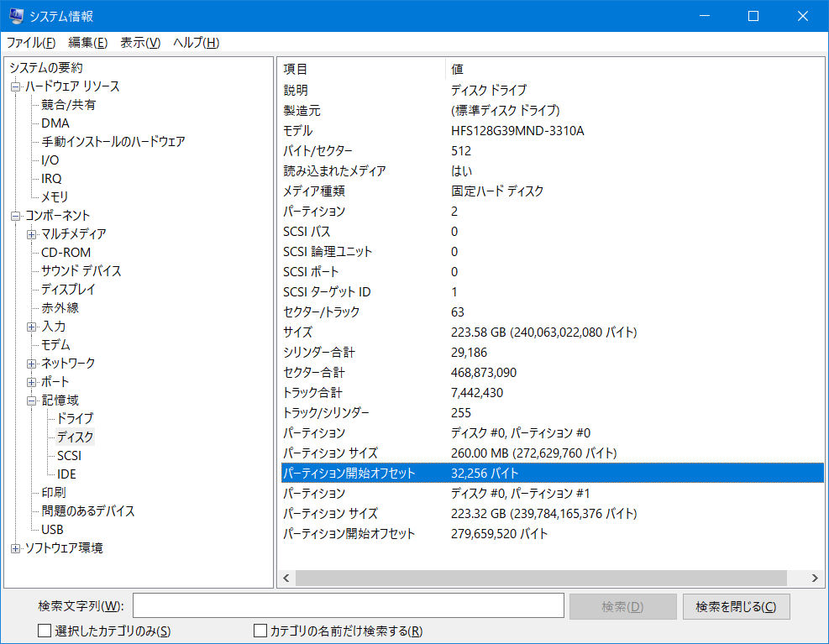The height and width of the screenshot is (644, 829).
Task: Select the USB tree item
Action: (x=52, y=530)
